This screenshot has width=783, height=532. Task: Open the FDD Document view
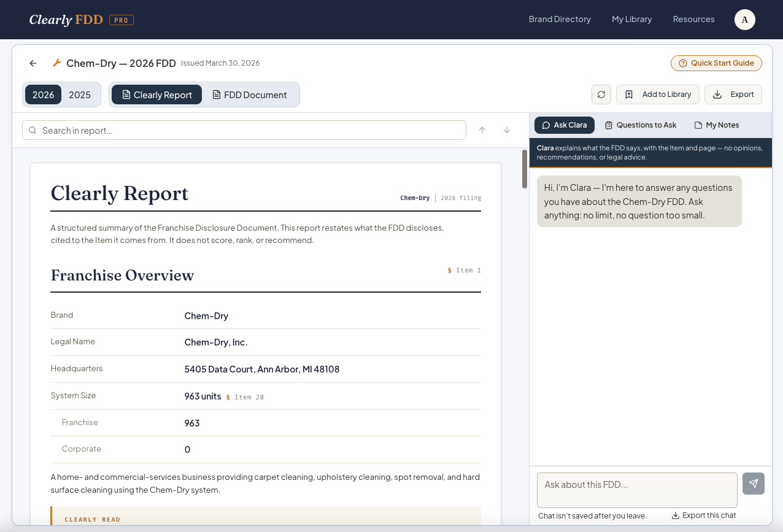(250, 94)
